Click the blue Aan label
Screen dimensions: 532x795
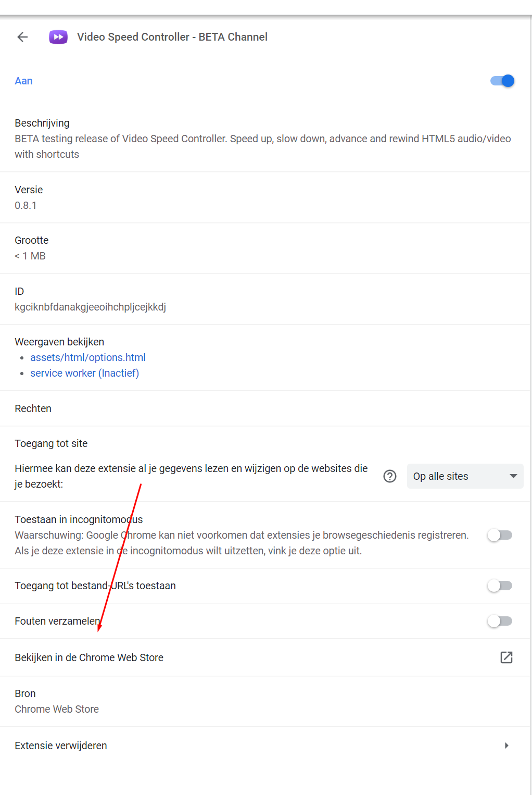(23, 81)
